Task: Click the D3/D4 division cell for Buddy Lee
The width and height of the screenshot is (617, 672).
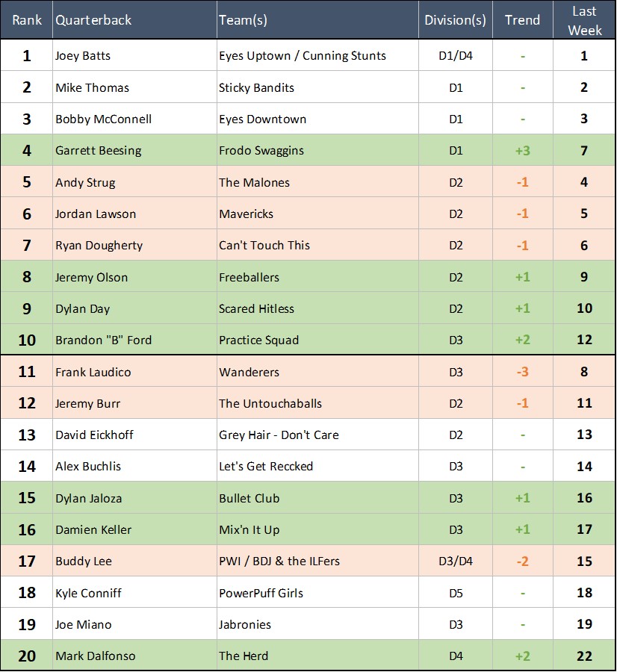Action: click(x=455, y=561)
